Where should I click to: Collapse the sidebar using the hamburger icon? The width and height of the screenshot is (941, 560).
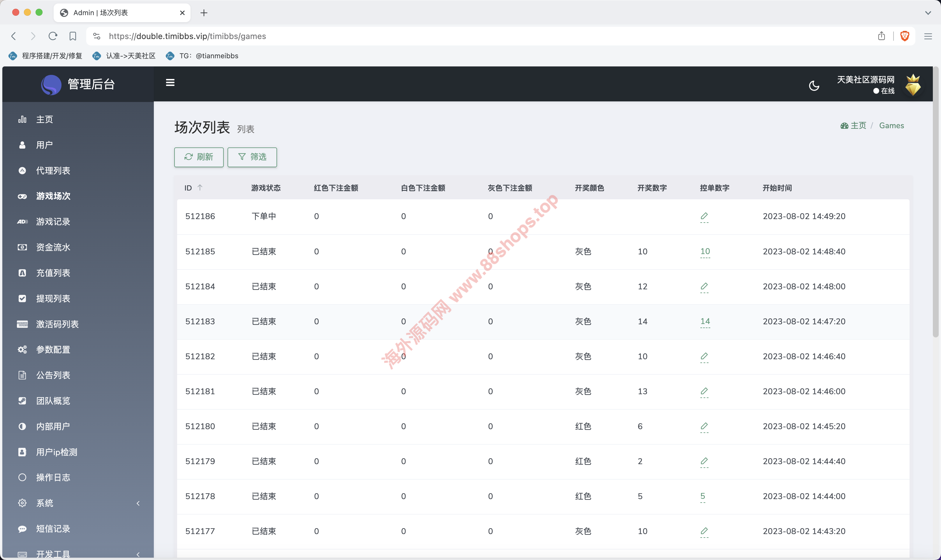[x=170, y=83]
